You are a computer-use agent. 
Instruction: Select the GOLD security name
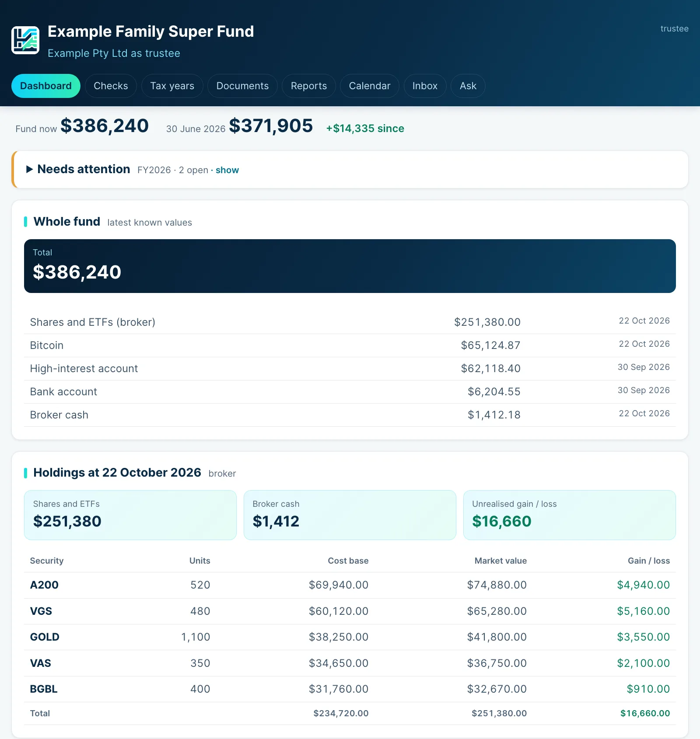pyautogui.click(x=45, y=637)
